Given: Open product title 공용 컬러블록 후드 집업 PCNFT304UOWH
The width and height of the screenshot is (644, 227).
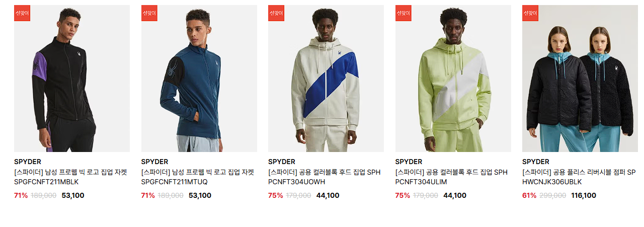Looking at the screenshot, I should (325, 177).
